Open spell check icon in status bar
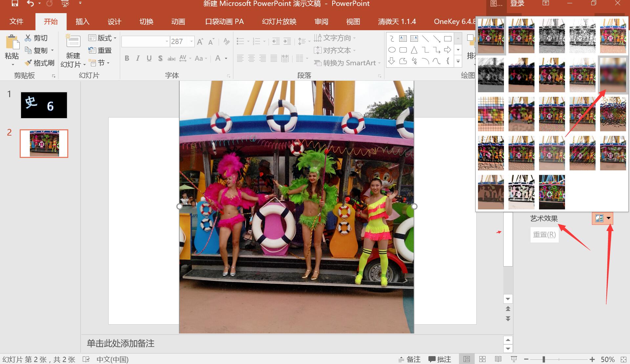 (86, 359)
